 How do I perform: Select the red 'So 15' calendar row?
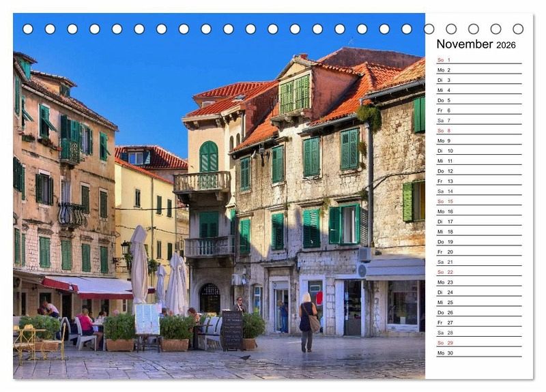point(479,201)
